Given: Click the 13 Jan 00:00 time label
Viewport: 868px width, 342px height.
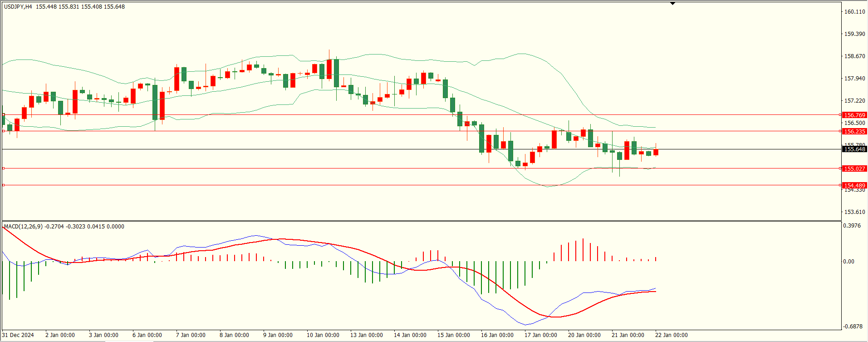Looking at the screenshot, I should [x=367, y=335].
